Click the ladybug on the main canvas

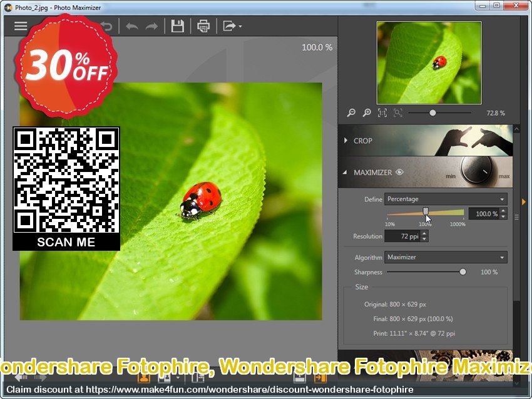point(200,201)
